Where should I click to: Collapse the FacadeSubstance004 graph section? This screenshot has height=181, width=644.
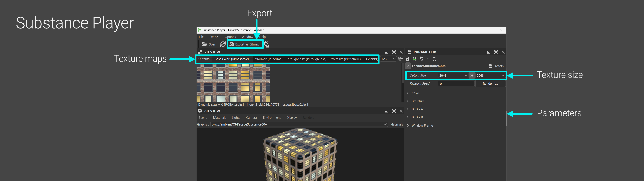tap(408, 66)
